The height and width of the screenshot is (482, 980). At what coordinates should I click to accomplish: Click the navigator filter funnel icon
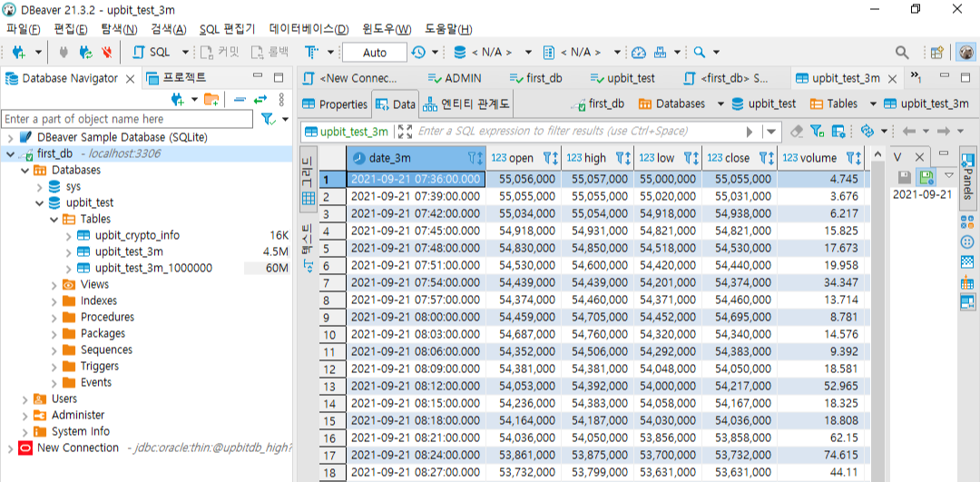pyautogui.click(x=268, y=119)
